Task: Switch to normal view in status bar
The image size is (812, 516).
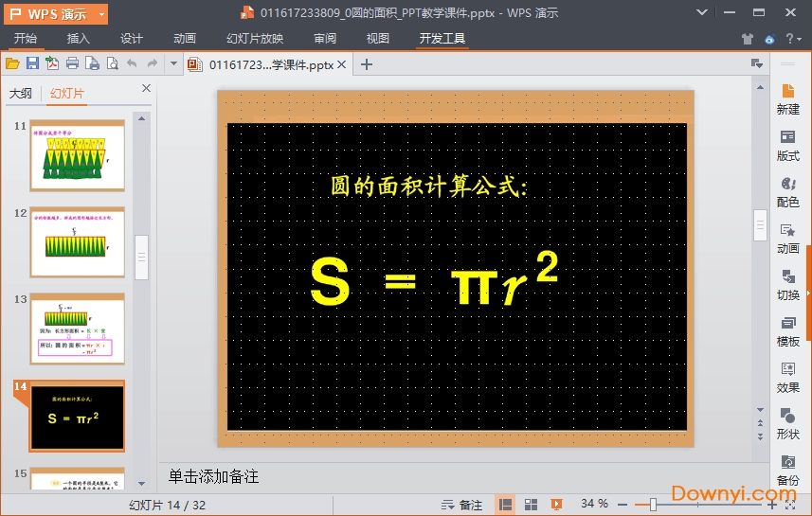Action: pos(506,505)
